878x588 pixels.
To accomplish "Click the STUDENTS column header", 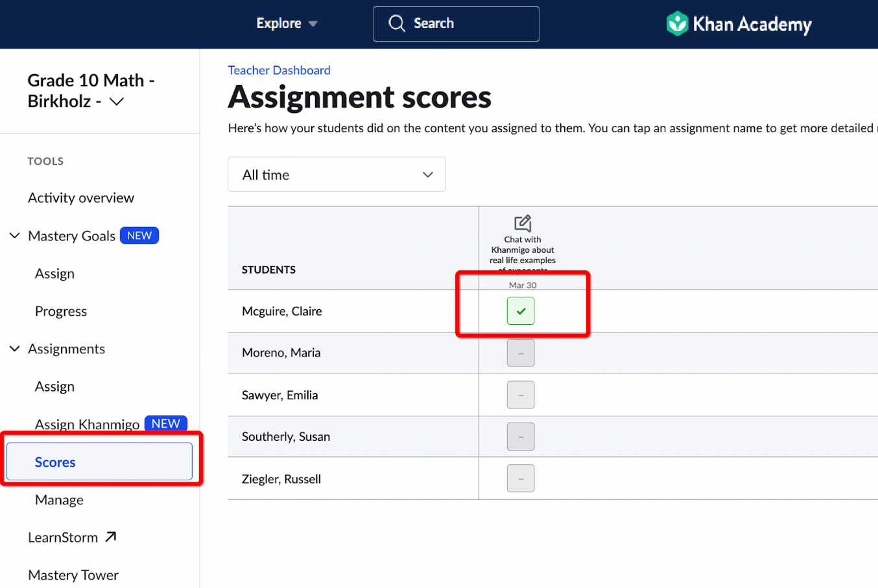I will (268, 270).
